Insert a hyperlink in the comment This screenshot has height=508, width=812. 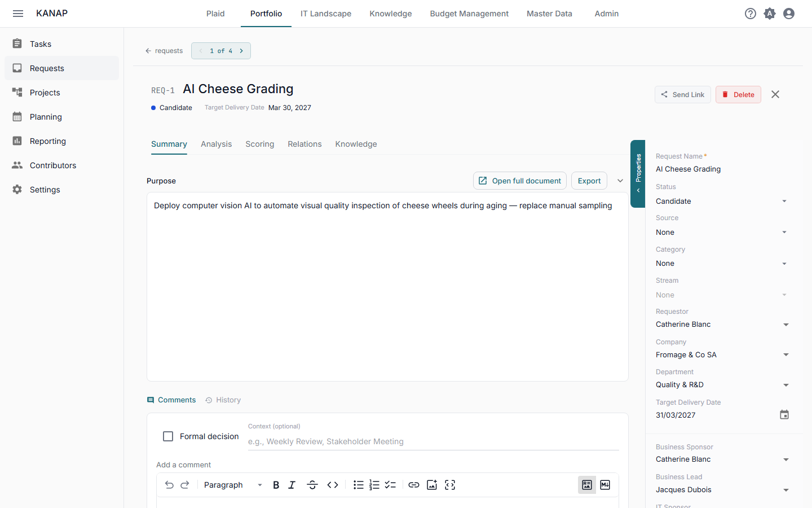[x=414, y=485]
